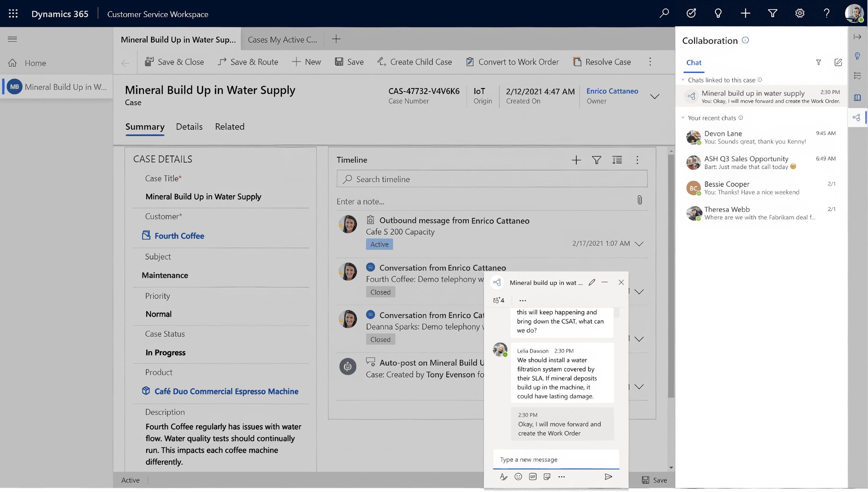Open the settings gear

[x=799, y=13]
